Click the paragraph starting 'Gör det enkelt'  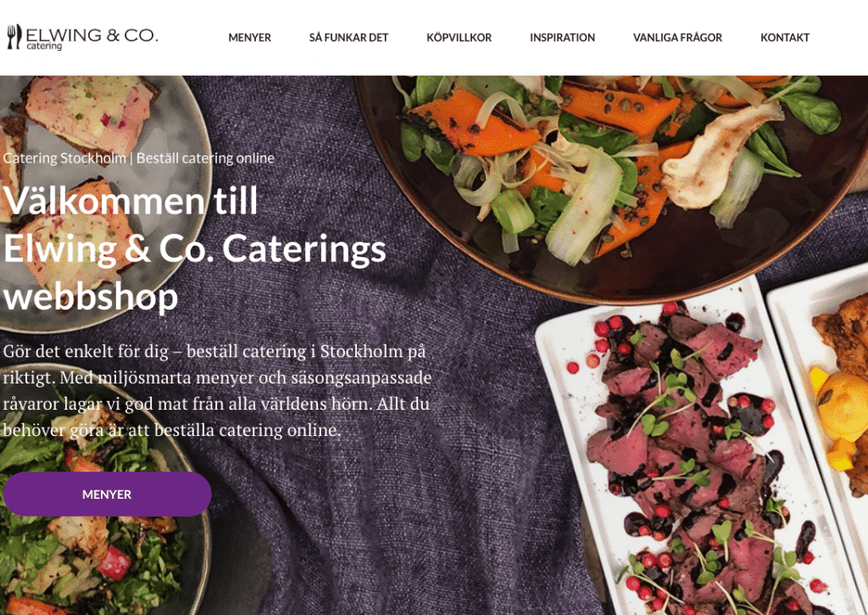(217, 390)
